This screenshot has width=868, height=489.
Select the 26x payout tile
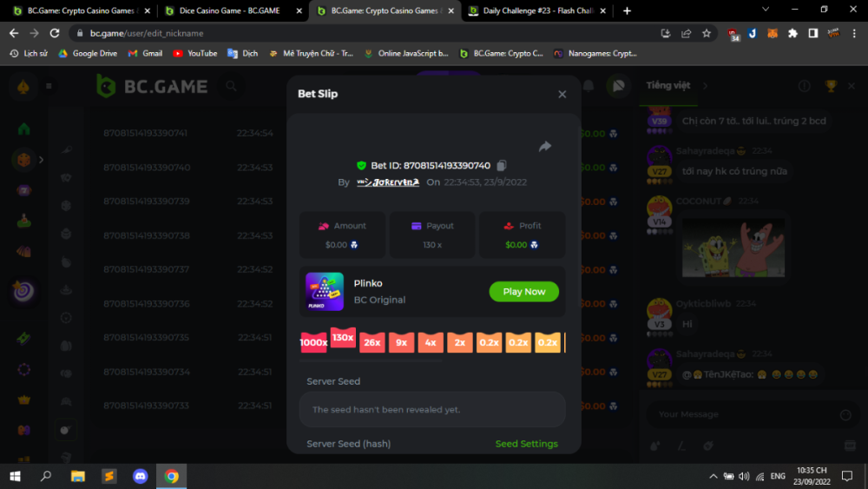pyautogui.click(x=372, y=342)
